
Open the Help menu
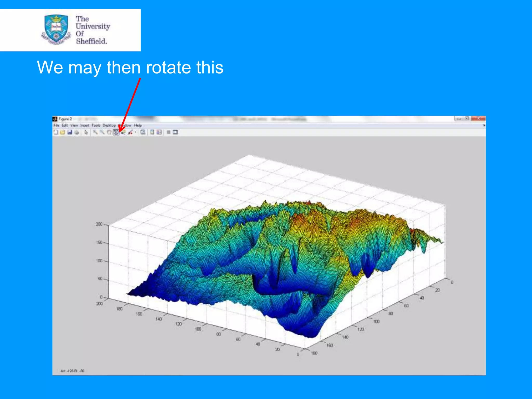138,125
